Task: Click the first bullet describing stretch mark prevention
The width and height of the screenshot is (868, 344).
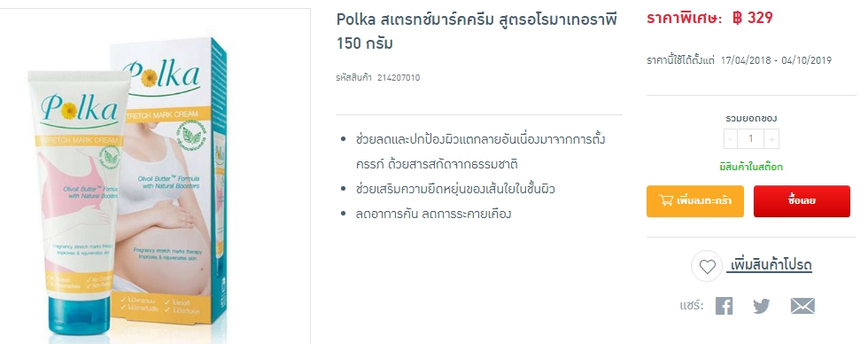Action: tap(480, 152)
